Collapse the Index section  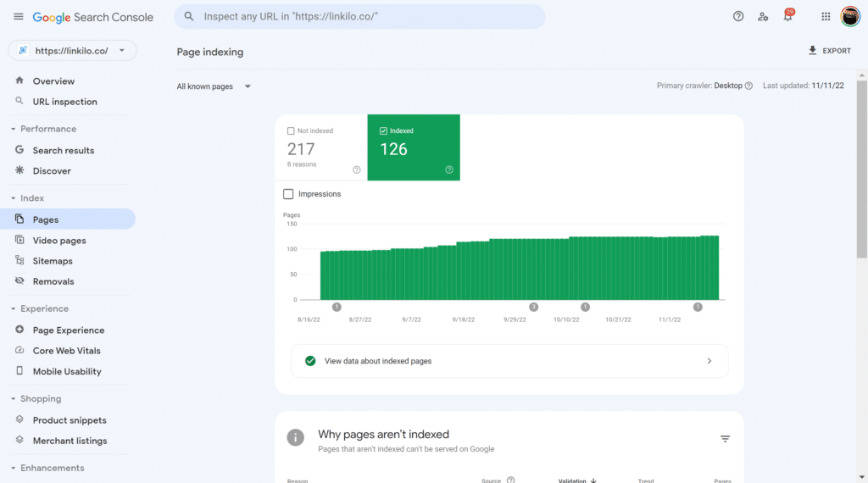coord(14,198)
